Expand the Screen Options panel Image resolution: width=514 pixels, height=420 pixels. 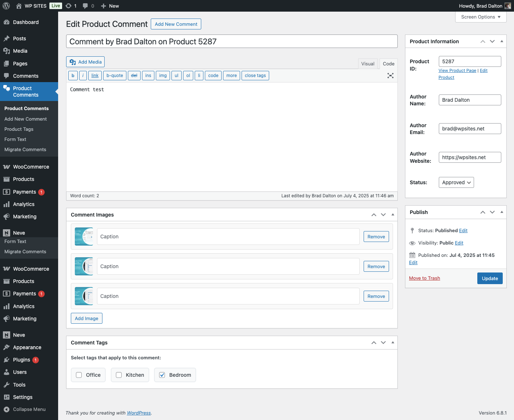[481, 17]
